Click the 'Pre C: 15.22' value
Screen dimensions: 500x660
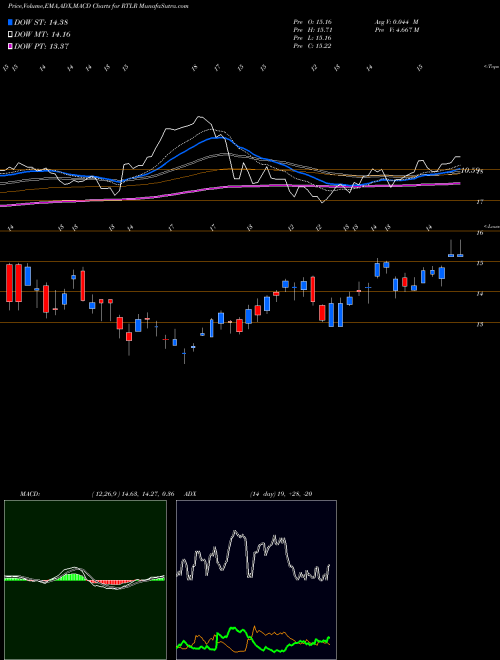coord(312,46)
